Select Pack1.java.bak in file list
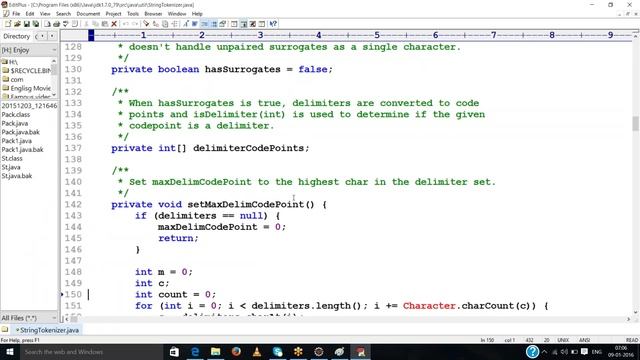The image size is (640, 360). point(22,149)
